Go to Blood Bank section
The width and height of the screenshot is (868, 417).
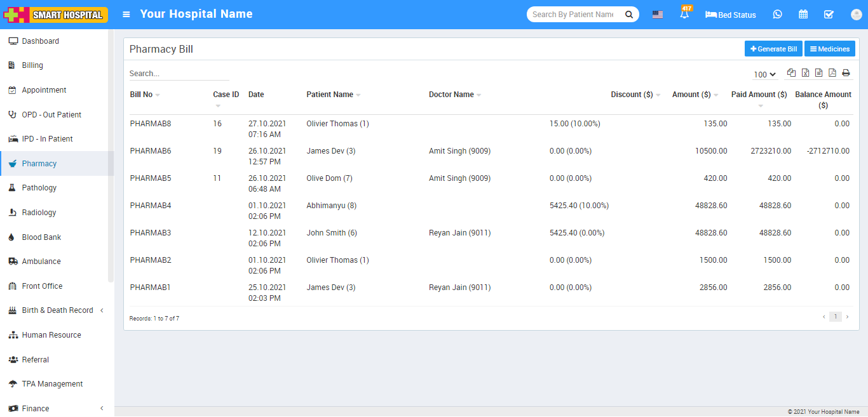coord(41,237)
